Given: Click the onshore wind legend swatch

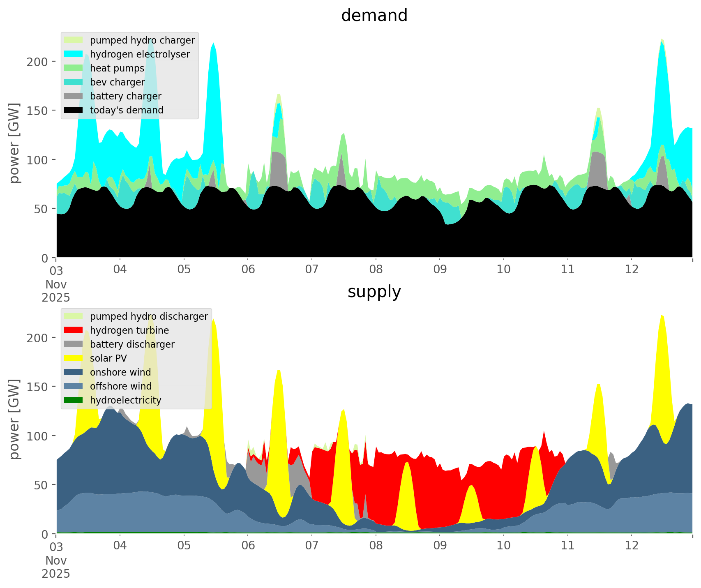Looking at the screenshot, I should pyautogui.click(x=74, y=372).
